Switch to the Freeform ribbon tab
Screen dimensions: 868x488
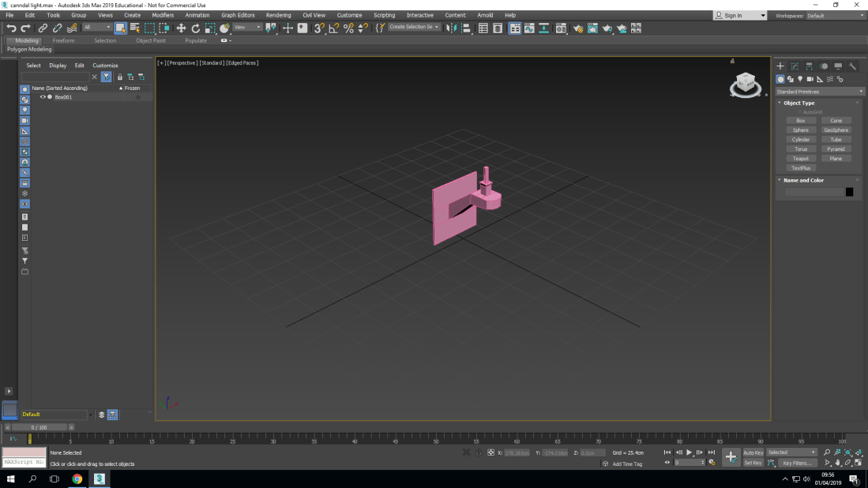[x=64, y=40]
